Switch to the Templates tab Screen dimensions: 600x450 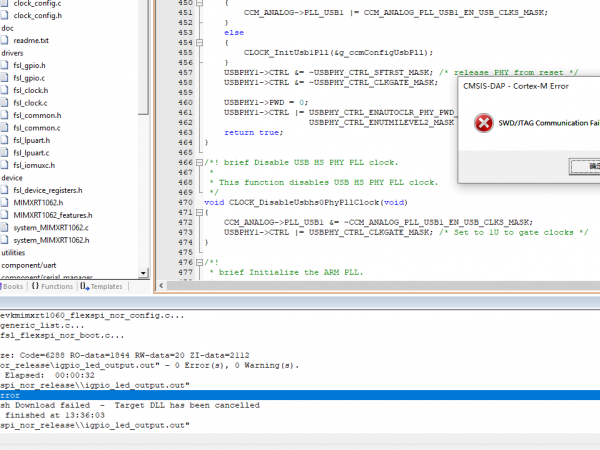[x=101, y=286]
